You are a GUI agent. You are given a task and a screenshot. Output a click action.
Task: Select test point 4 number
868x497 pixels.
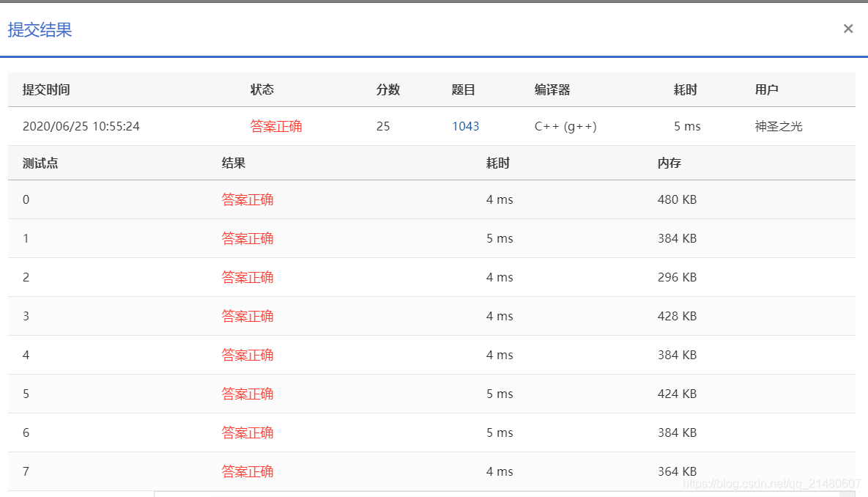coord(26,355)
